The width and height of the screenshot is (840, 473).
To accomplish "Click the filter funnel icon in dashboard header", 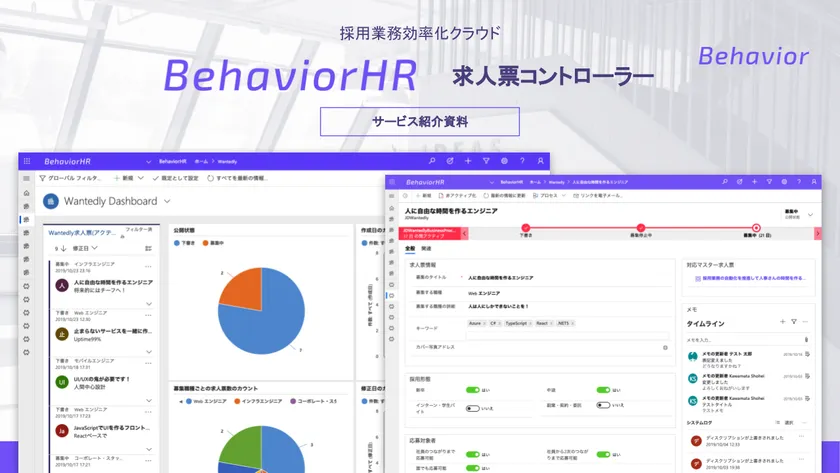I will 486,161.
